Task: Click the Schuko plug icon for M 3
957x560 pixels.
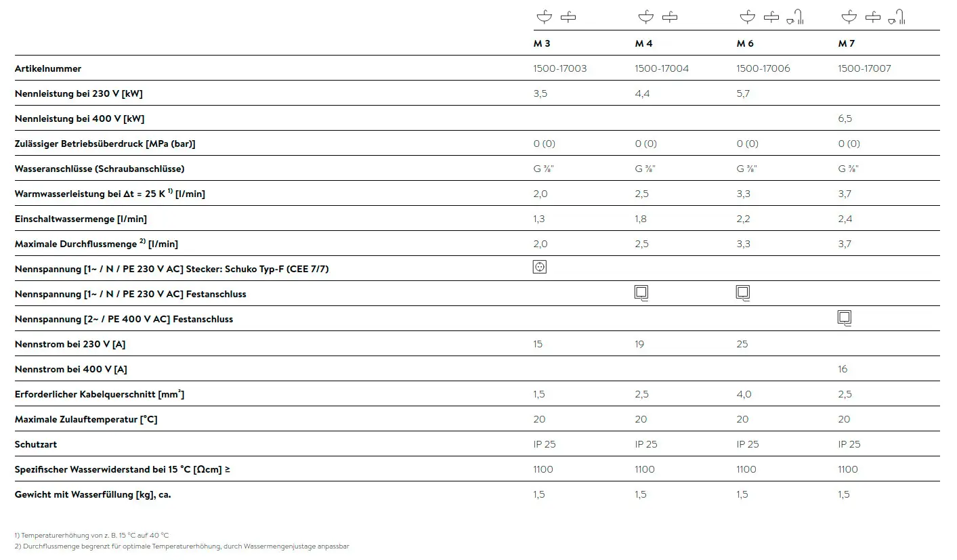Action: click(x=540, y=267)
